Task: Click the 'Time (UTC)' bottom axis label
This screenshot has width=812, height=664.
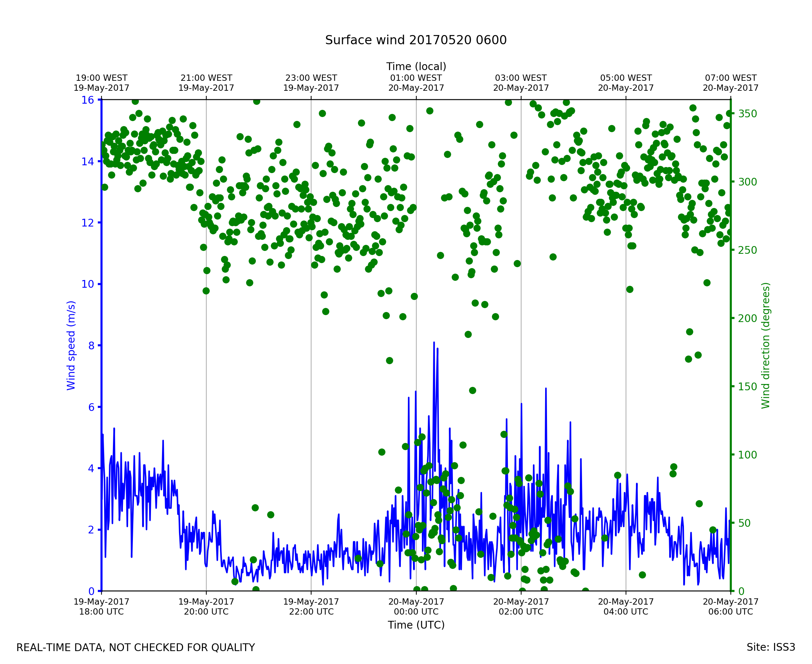Action: pyautogui.click(x=416, y=625)
